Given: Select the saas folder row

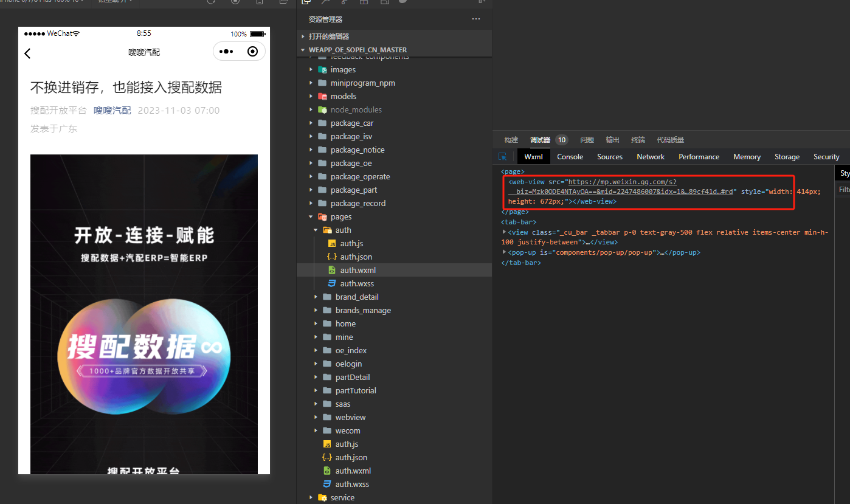Looking at the screenshot, I should [x=394, y=404].
